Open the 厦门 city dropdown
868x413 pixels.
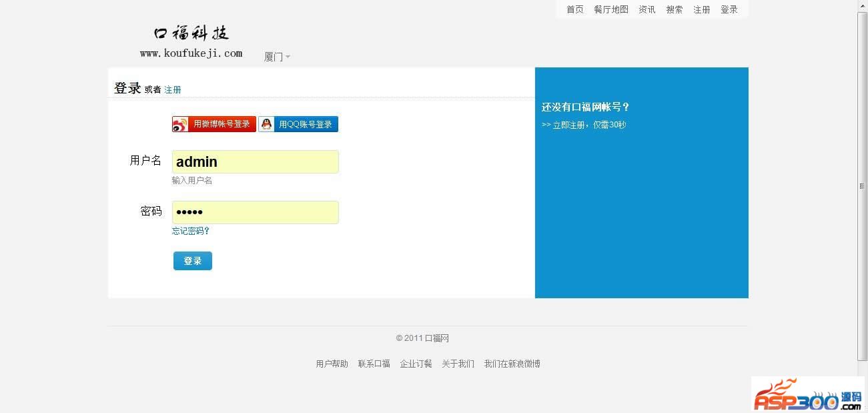(x=277, y=57)
